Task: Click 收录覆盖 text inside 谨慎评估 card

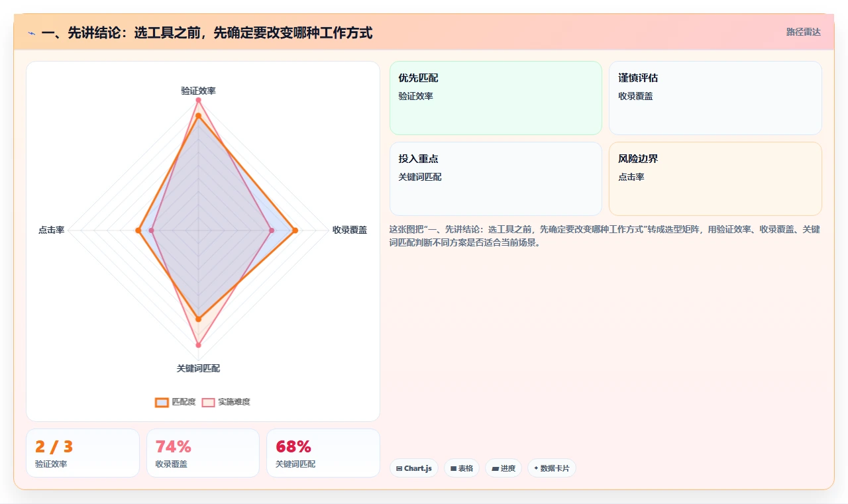Action: [x=635, y=96]
